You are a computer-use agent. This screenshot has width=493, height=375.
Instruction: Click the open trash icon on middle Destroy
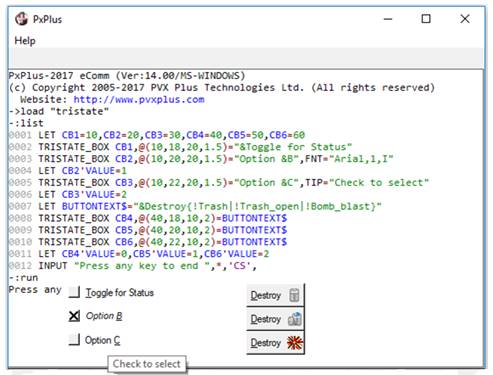point(295,319)
